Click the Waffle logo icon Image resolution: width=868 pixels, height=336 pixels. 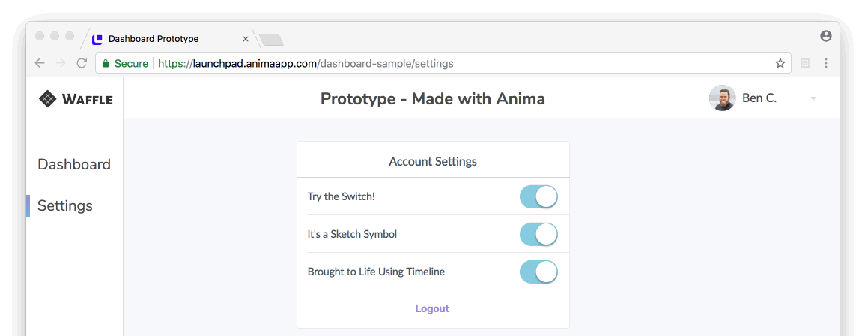point(48,98)
